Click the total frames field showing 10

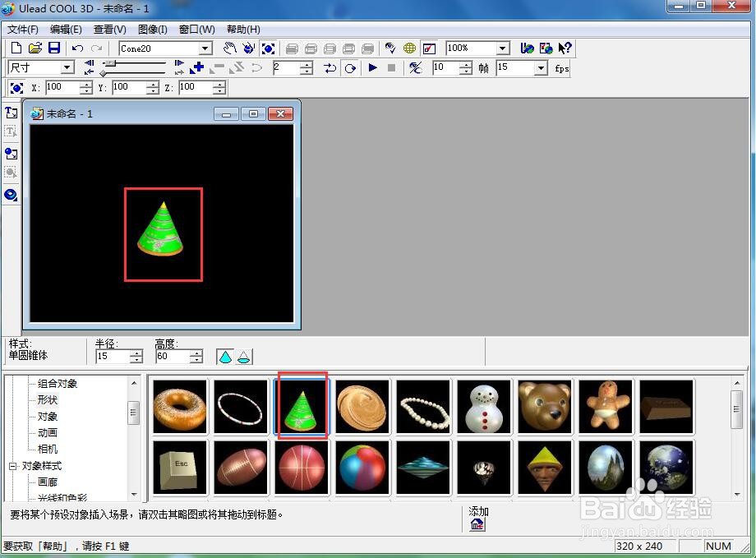(445, 67)
